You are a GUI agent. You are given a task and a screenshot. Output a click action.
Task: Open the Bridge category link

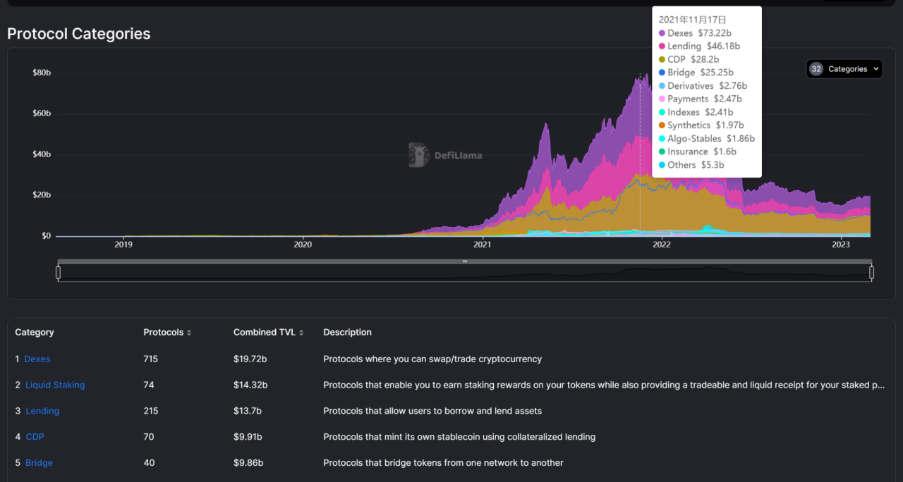39,462
